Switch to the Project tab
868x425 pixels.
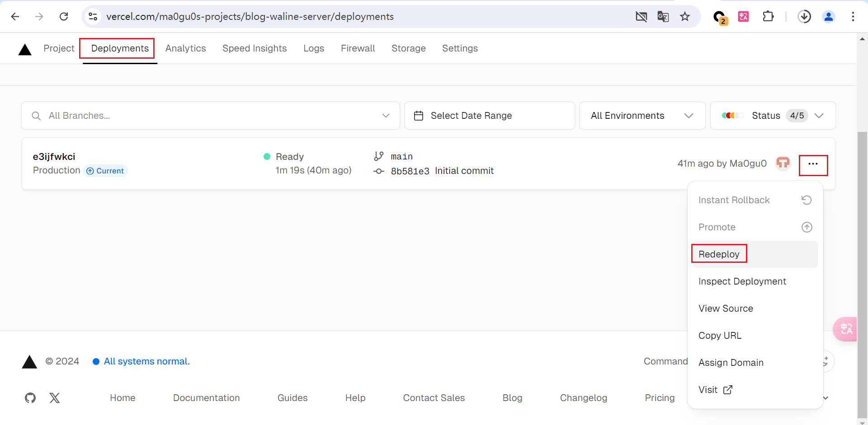[59, 48]
